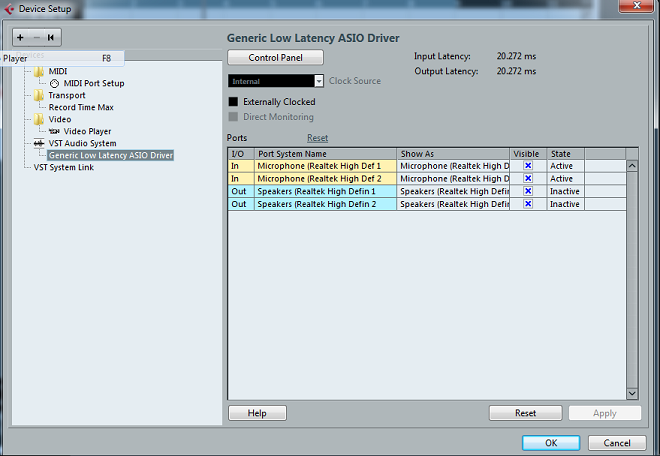Click the Active state of Microphone Def 2

[x=565, y=179]
